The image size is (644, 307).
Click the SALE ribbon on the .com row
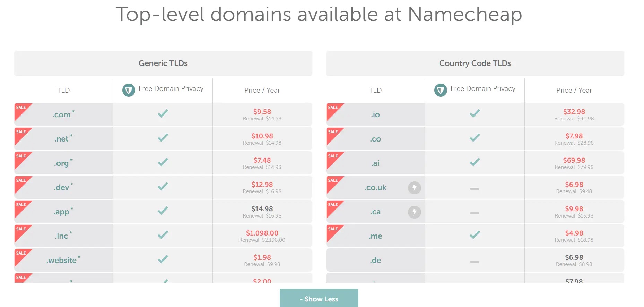click(21, 110)
